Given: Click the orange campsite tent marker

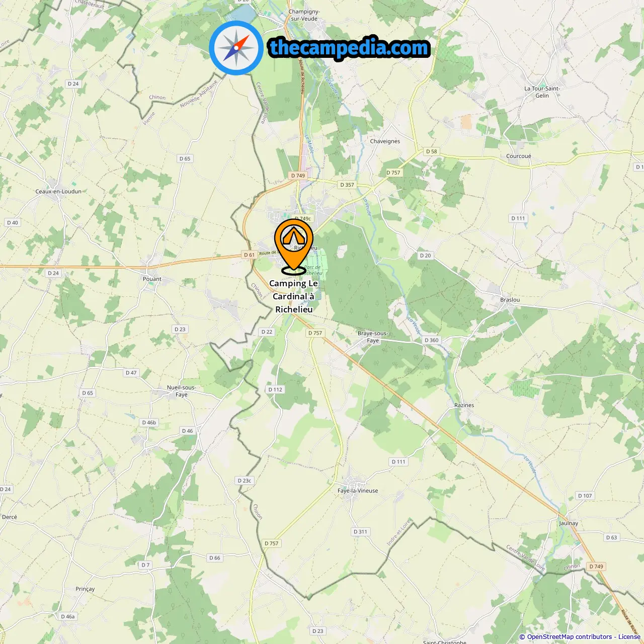Looking at the screenshot, I should (x=294, y=246).
